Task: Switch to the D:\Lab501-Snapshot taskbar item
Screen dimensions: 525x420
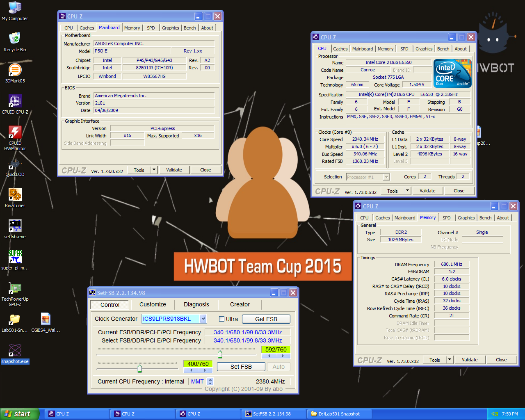Action: [x=339, y=414]
